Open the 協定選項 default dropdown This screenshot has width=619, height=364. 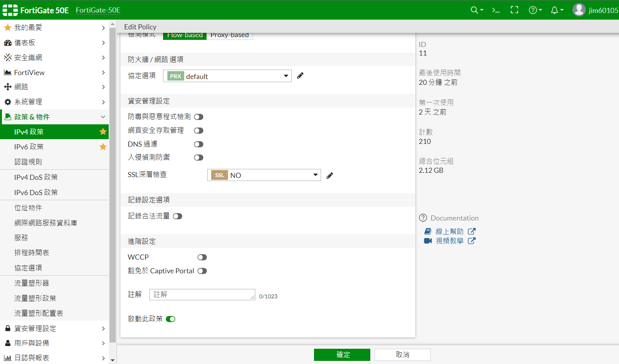[227, 76]
